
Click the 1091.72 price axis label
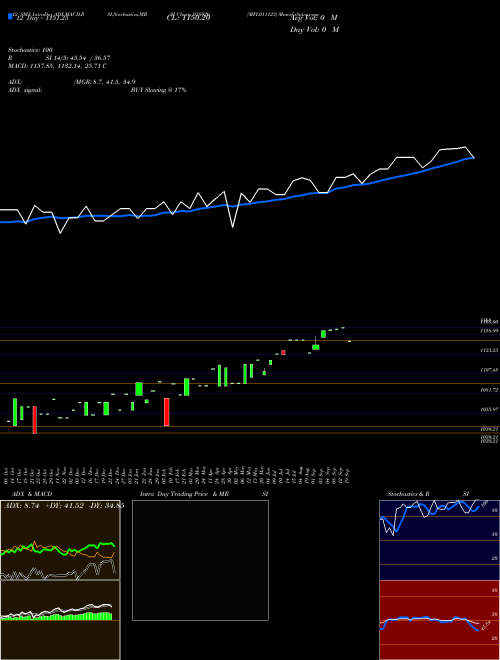[489, 390]
